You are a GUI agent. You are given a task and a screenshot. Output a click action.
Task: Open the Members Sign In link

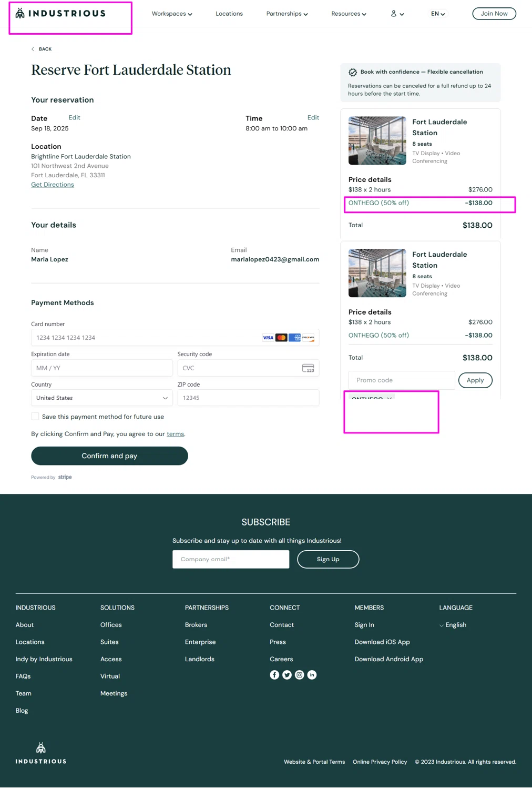point(364,625)
